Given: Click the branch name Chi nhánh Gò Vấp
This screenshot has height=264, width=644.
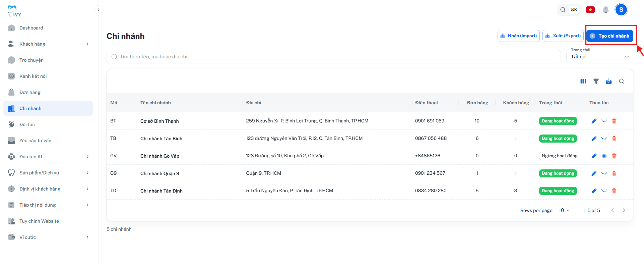Looking at the screenshot, I should pyautogui.click(x=160, y=156).
